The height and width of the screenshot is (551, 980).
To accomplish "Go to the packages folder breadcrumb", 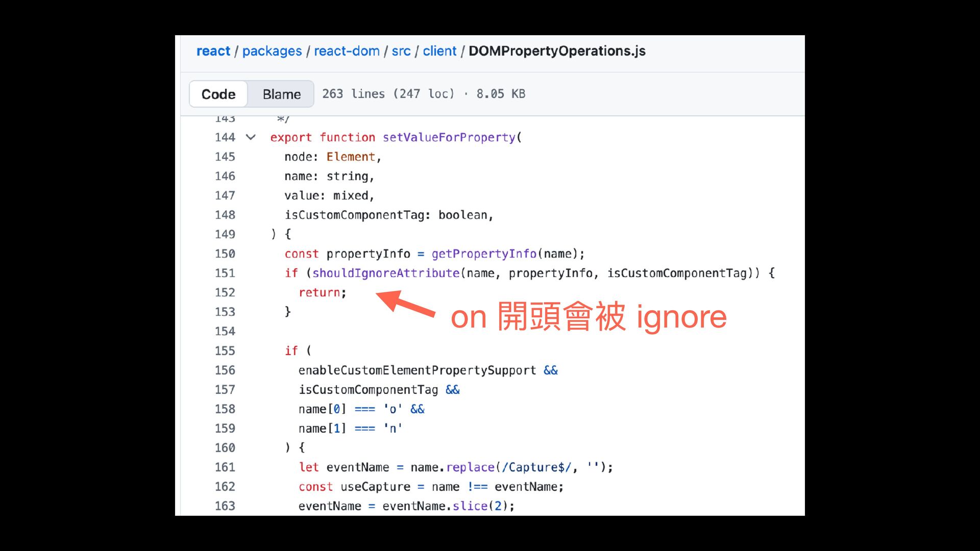I will click(x=272, y=51).
